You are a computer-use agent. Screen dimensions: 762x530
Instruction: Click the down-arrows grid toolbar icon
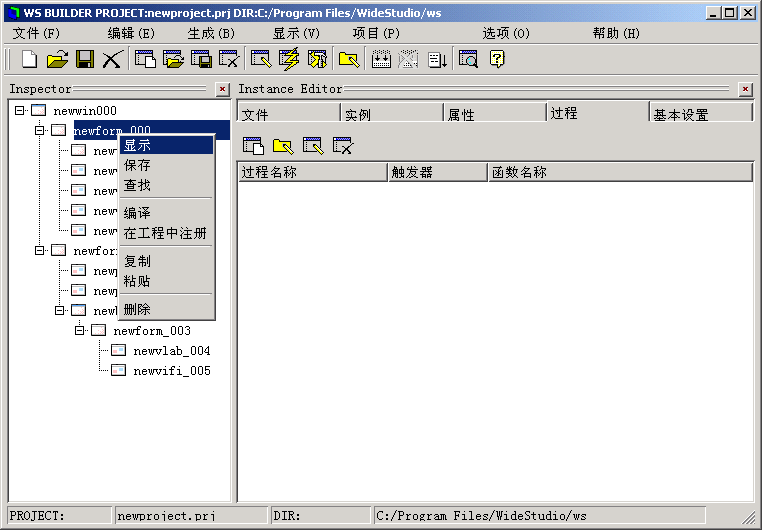381,59
